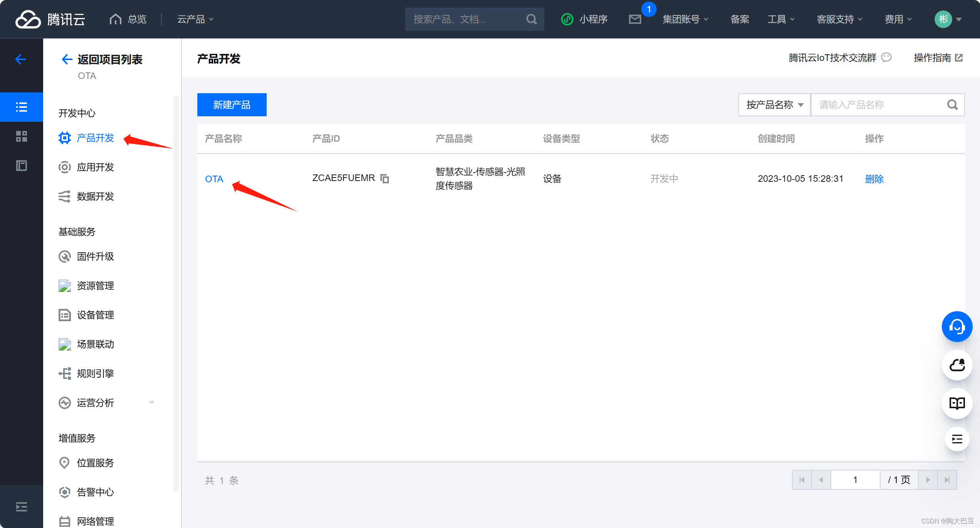Click the 删除 link for OTA product
Screen dimensions: 980x528
(874, 179)
